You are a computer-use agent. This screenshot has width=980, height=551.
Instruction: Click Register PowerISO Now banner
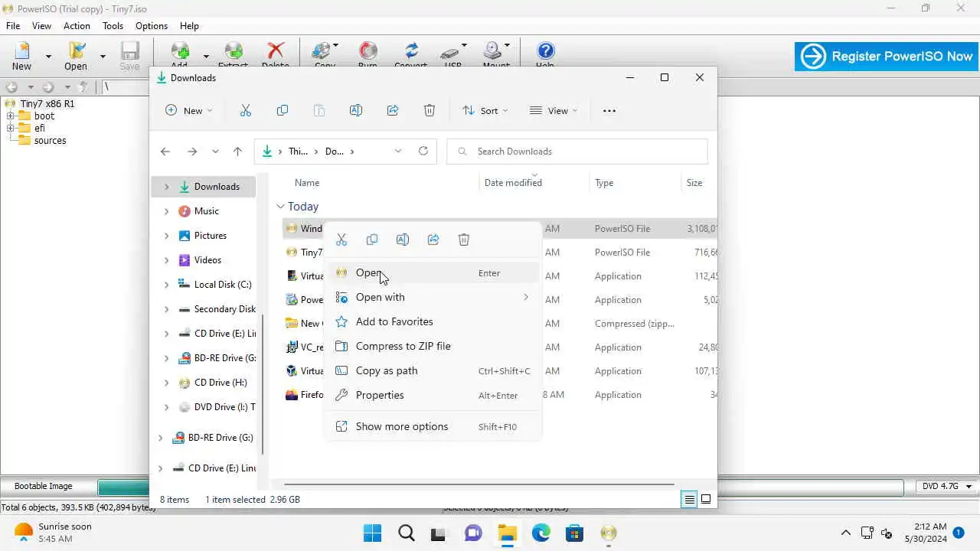pyautogui.click(x=887, y=56)
